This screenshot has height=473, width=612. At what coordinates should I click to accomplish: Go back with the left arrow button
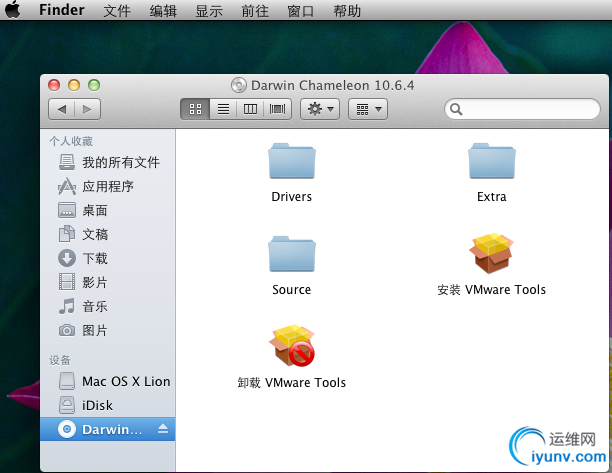[61, 109]
